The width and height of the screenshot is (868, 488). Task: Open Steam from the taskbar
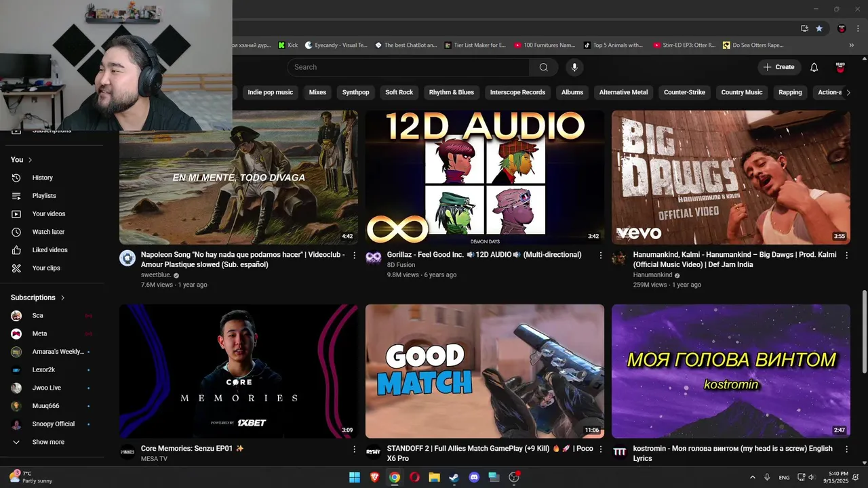pos(454,477)
